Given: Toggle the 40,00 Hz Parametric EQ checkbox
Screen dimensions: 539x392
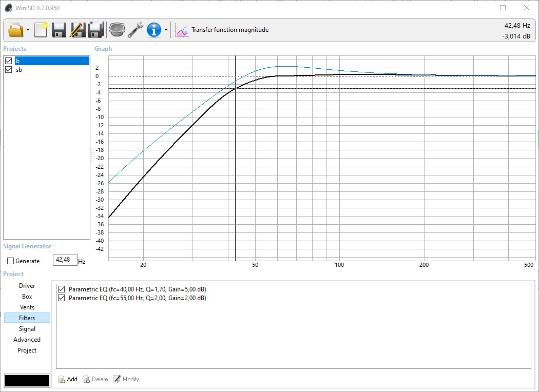Looking at the screenshot, I should [x=61, y=289].
